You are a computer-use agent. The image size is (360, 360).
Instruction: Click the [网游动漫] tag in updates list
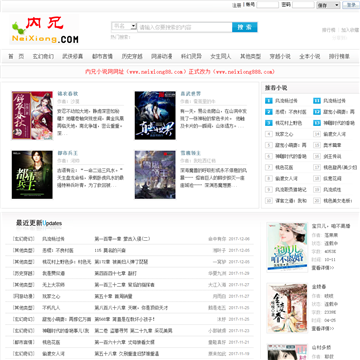[24, 296]
